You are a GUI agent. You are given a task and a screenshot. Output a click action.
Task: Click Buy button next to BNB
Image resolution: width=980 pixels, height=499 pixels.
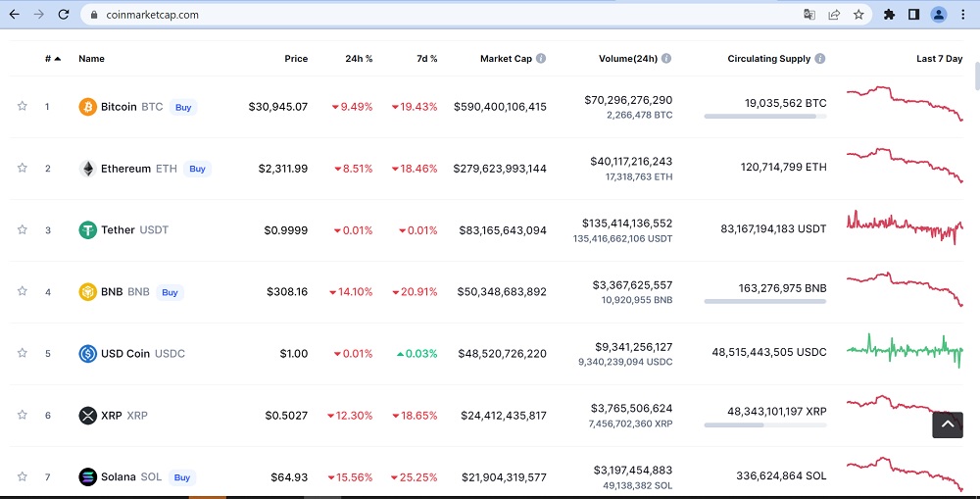pos(170,292)
